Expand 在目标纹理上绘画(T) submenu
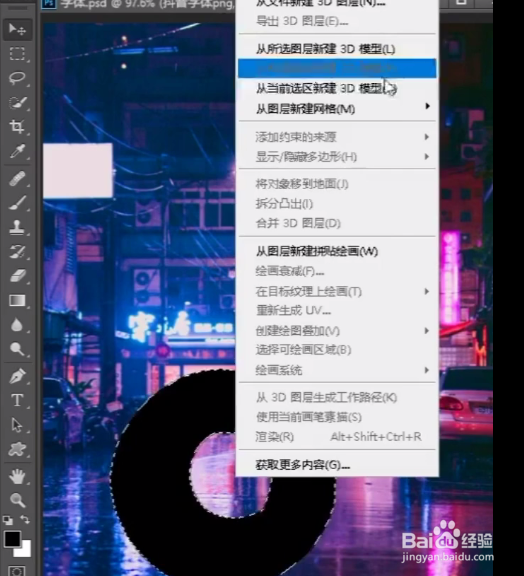Image resolution: width=524 pixels, height=576 pixels. coord(337,291)
